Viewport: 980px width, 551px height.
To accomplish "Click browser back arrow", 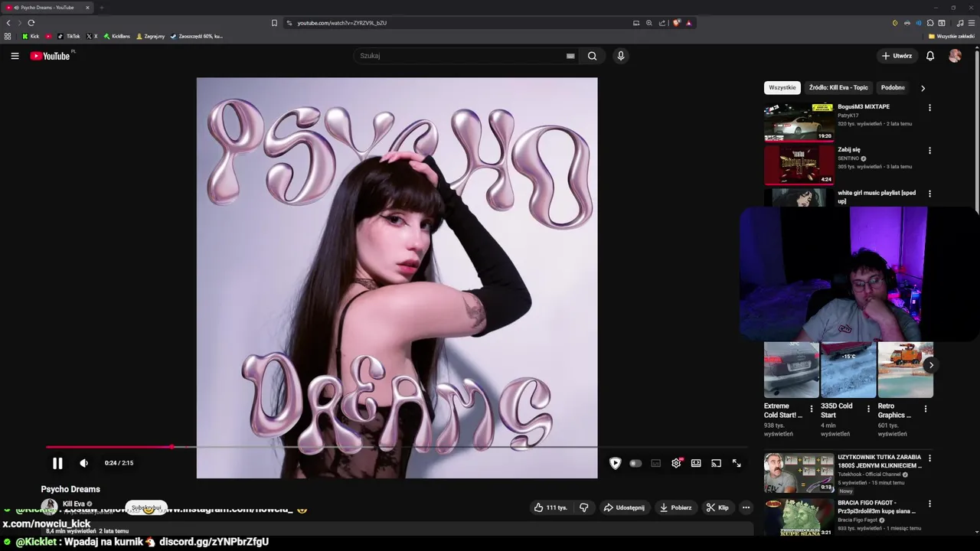I will pyautogui.click(x=8, y=23).
